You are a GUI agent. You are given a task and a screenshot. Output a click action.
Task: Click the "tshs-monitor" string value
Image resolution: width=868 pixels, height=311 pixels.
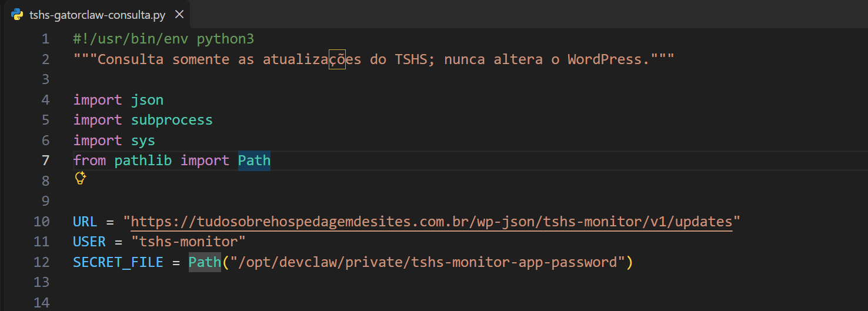188,242
